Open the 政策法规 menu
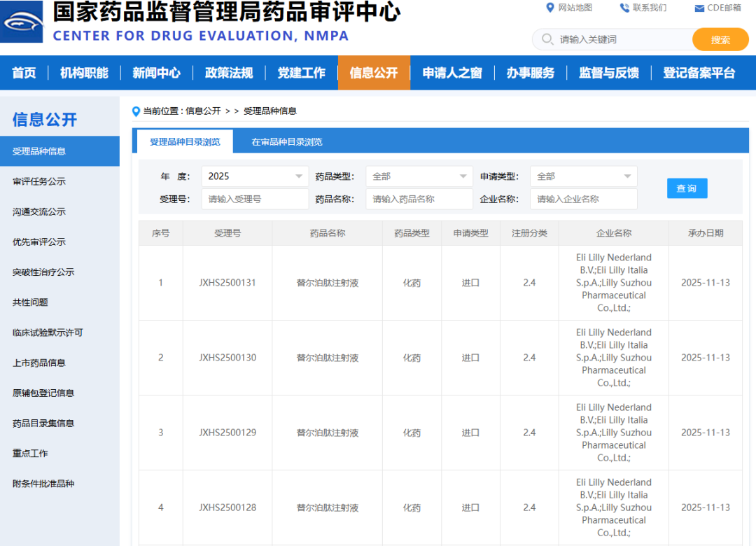The height and width of the screenshot is (546, 756). point(229,73)
